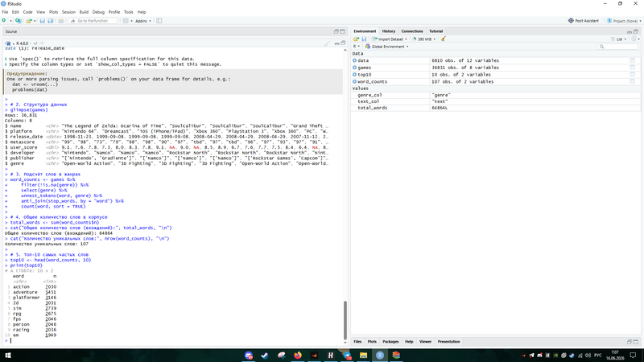Minimize the console pane
644x362 pixels.
(336, 43)
